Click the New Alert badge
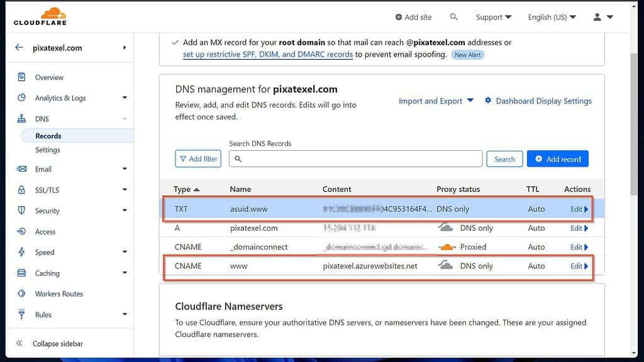Image resolution: width=644 pixels, height=362 pixels. 467,55
